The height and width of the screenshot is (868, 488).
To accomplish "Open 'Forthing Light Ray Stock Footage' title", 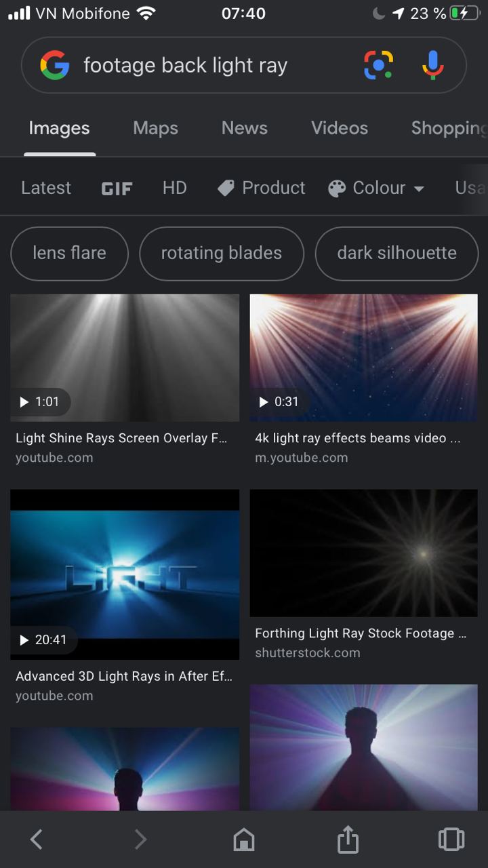I will [x=361, y=633].
